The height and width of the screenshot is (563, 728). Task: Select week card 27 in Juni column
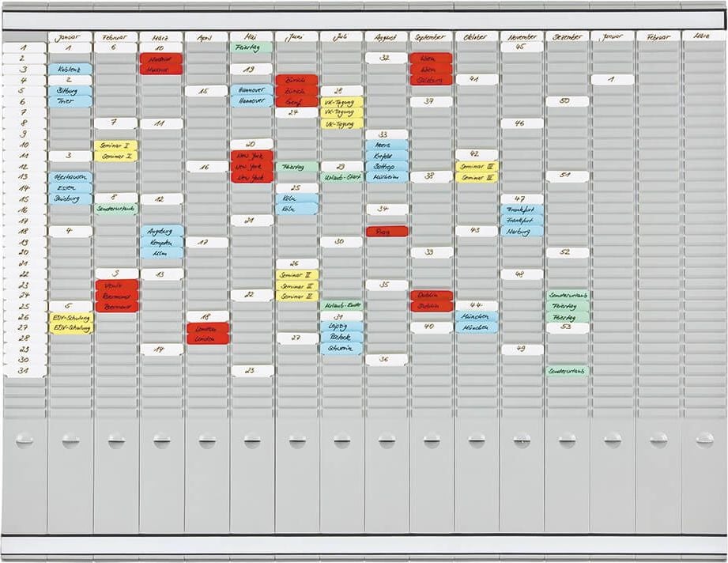[297, 338]
